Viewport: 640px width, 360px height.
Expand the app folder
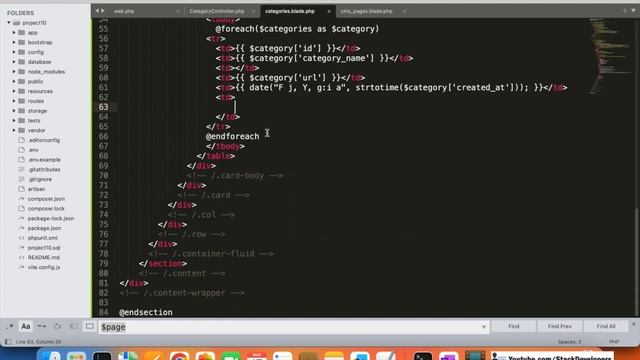tap(14, 33)
